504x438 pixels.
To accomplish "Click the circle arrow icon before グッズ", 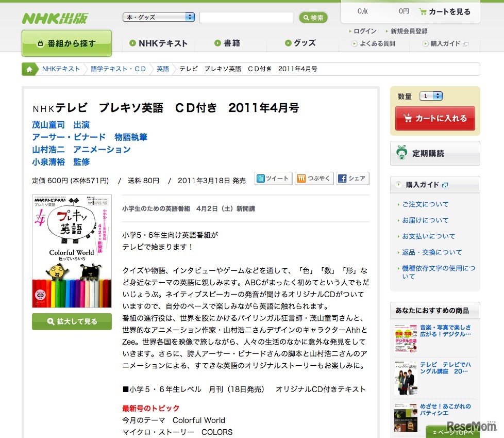I will 288,43.
